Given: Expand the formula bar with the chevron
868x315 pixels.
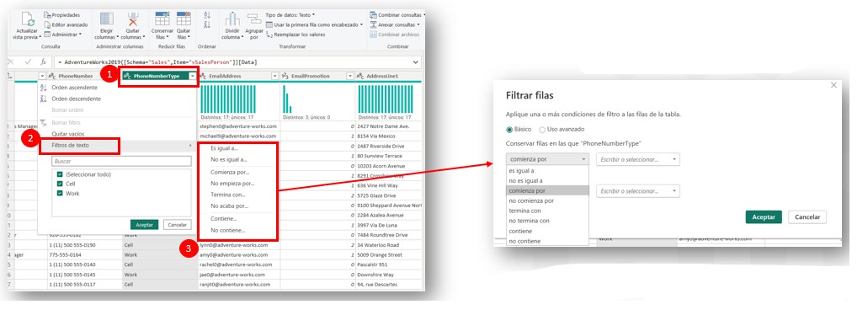Looking at the screenshot, I should click(x=416, y=62).
